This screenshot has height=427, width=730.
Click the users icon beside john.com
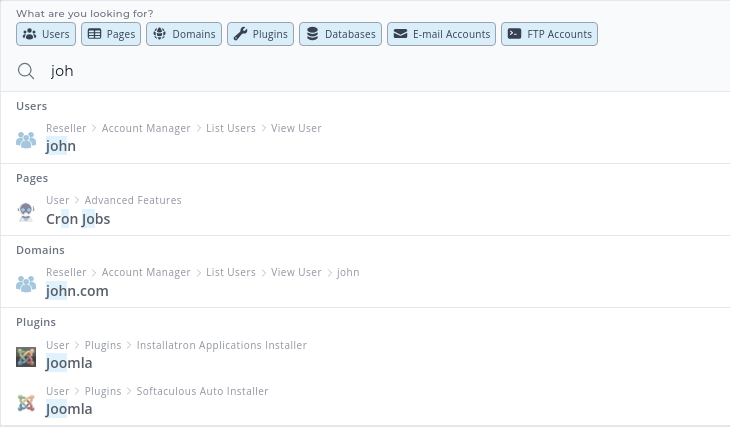click(x=26, y=284)
